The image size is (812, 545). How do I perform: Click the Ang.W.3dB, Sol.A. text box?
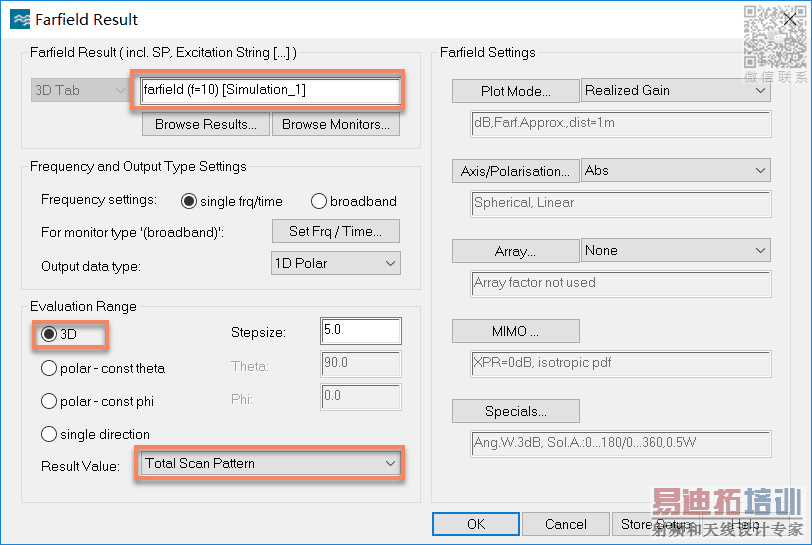(x=620, y=443)
